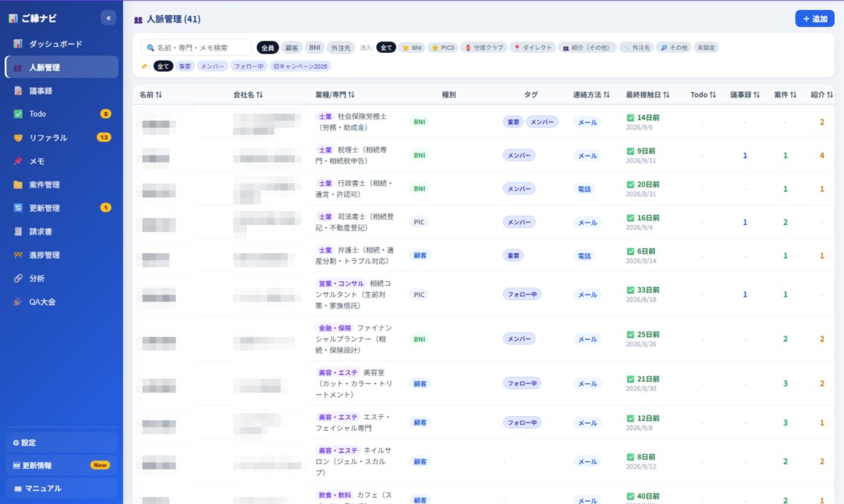Toggle the 守成クラブ source filter
The height and width of the screenshot is (504, 844).
pos(484,48)
